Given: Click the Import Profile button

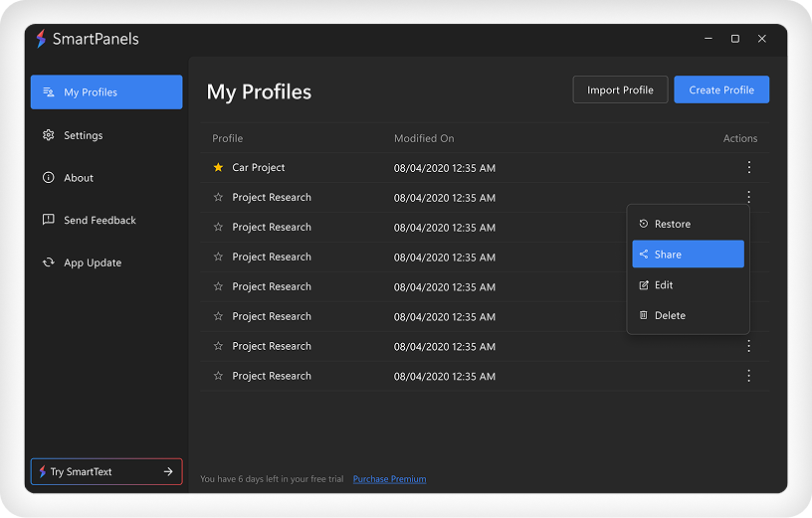Looking at the screenshot, I should (x=620, y=89).
